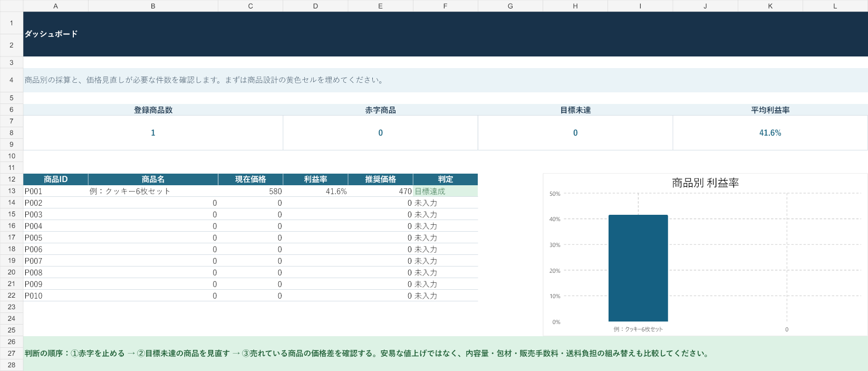This screenshot has width=868, height=371.
Task: Select the 未入力 cell in P010 row
Action: (x=445, y=296)
